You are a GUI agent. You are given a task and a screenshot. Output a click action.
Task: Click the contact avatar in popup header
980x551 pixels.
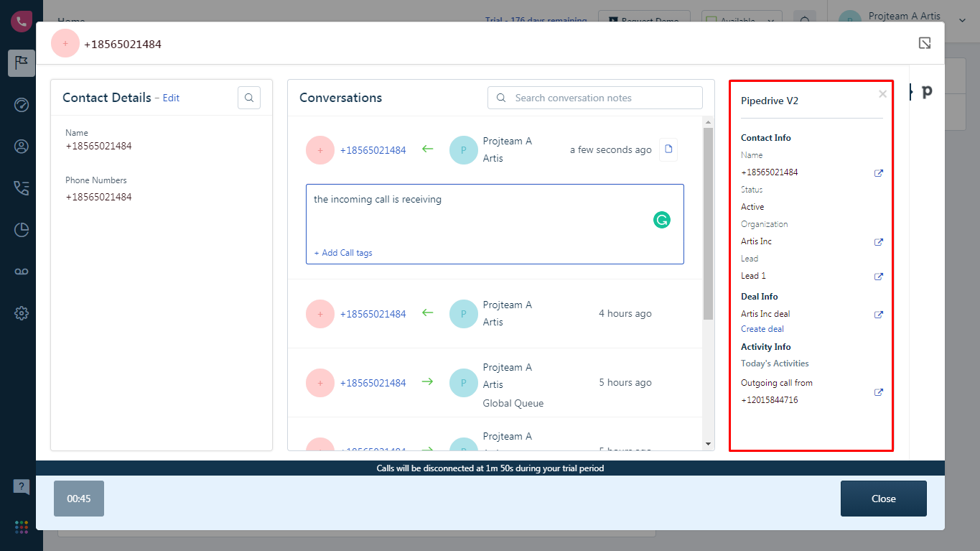pos(65,44)
